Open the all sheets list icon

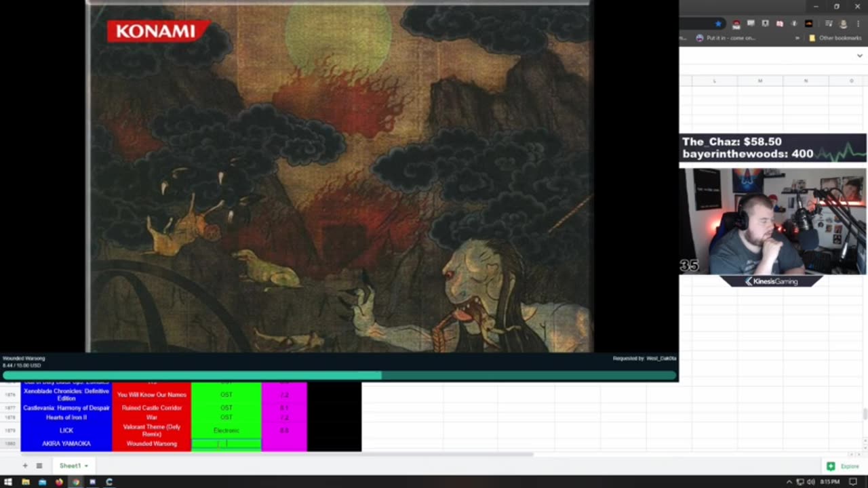[x=39, y=466]
